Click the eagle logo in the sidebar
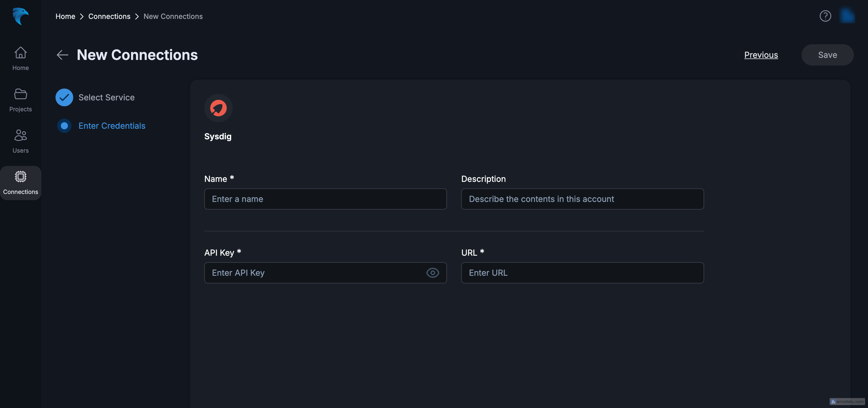 [20, 16]
